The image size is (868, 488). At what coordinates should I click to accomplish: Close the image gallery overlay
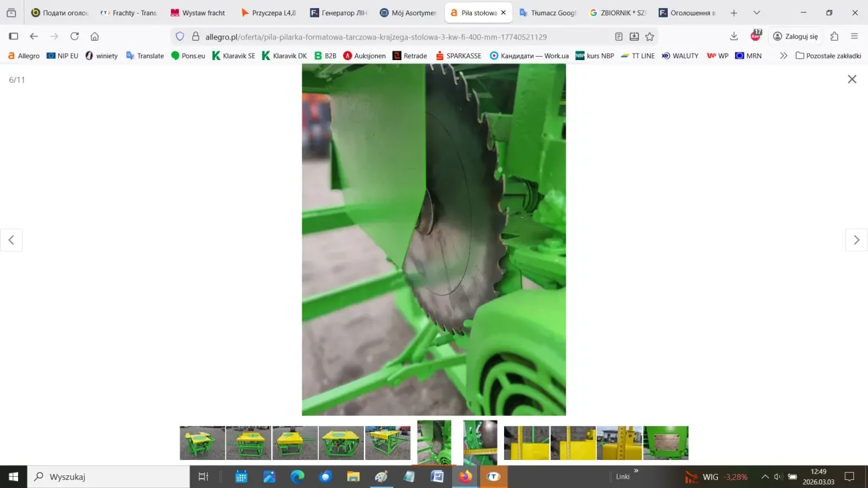[851, 79]
